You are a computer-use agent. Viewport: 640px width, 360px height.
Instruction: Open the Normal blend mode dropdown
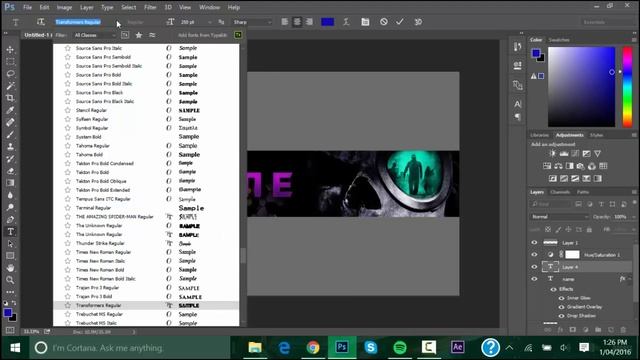tap(560, 217)
